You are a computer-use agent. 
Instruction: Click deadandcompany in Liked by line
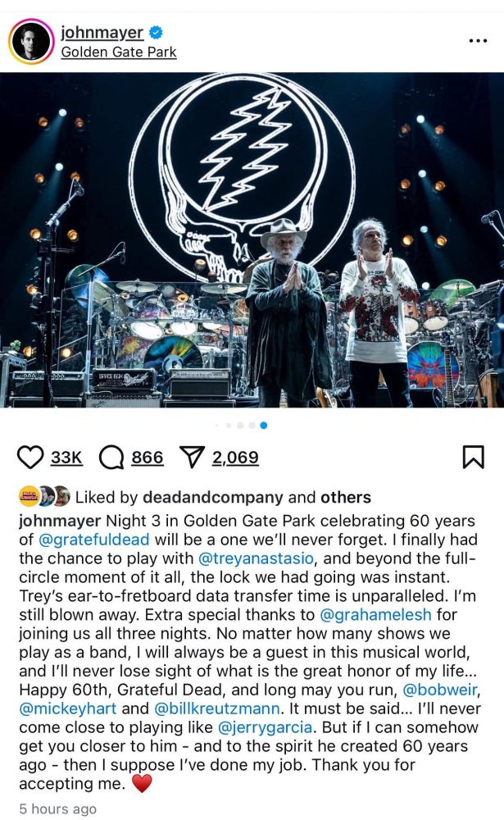click(213, 497)
